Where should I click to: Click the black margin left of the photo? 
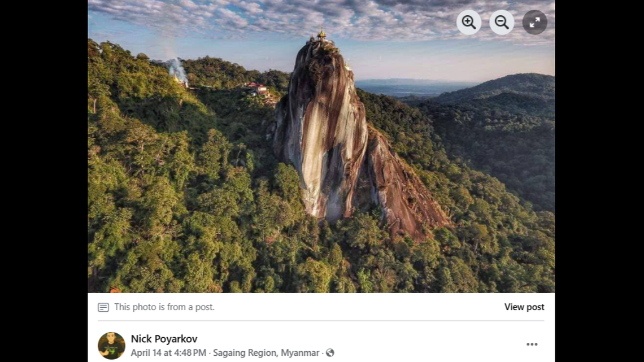point(43,169)
